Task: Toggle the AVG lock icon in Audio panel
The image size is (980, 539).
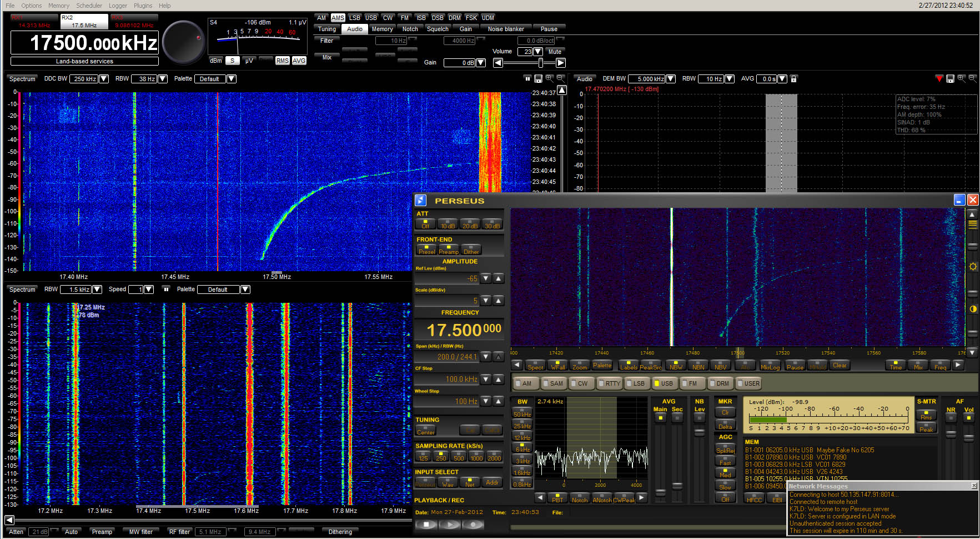Action: coord(793,78)
